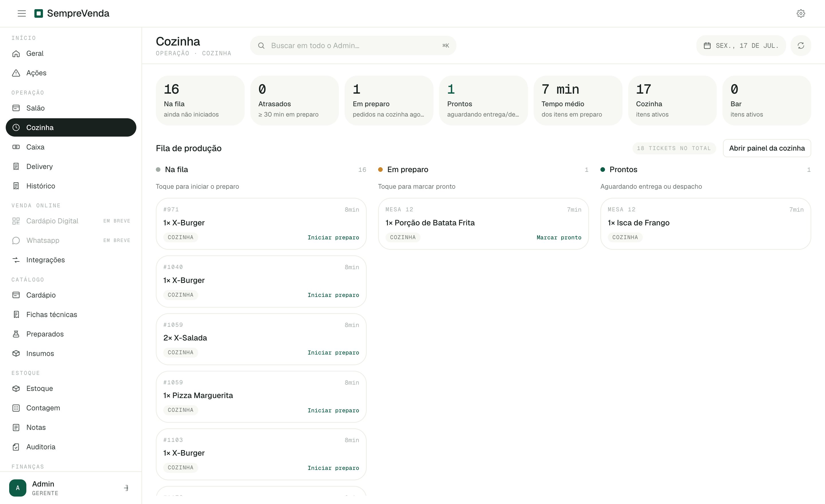Click Fila de produção heading

click(188, 148)
